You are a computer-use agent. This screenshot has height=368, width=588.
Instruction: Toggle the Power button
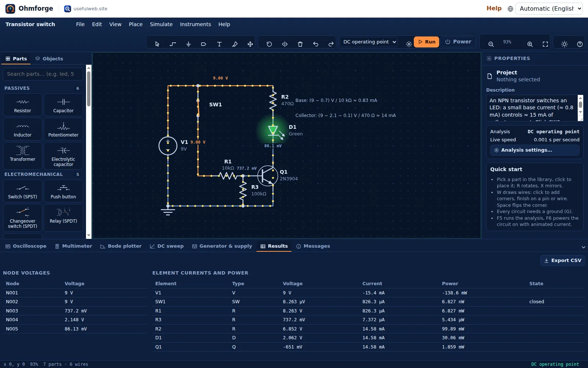tap(458, 42)
